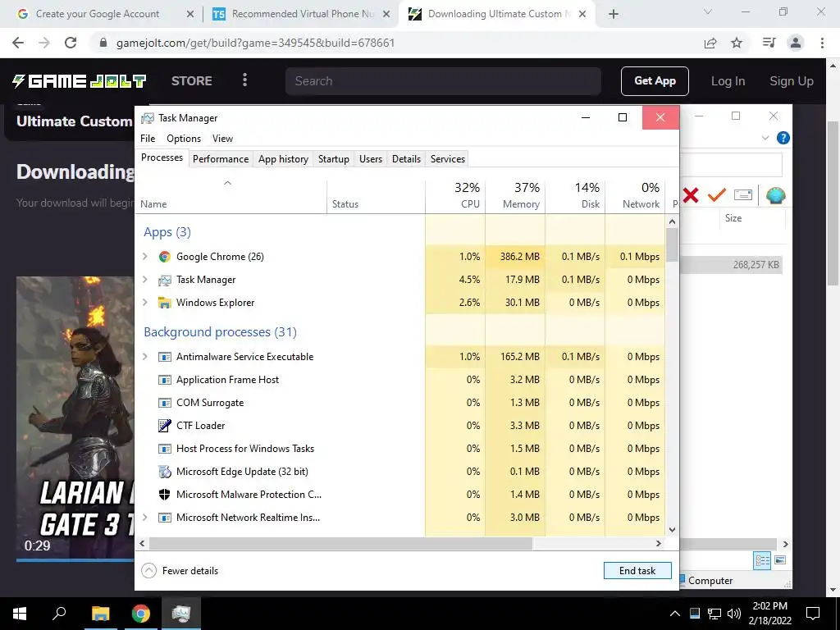Screen dimensions: 840x630
Task: Click the video progress bar under the ad
Action: coord(75,560)
